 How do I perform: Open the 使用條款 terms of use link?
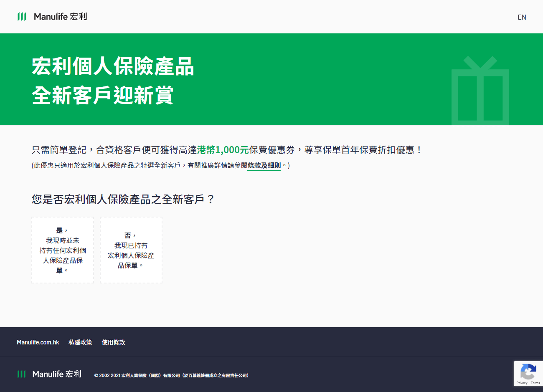coord(113,342)
